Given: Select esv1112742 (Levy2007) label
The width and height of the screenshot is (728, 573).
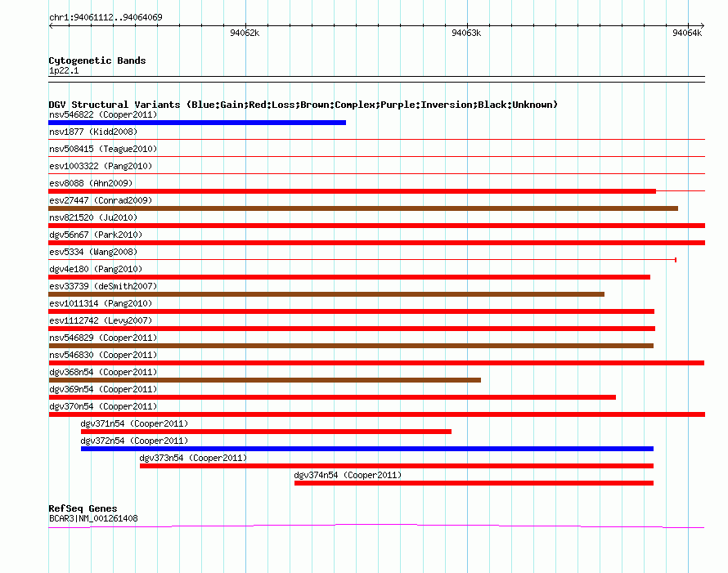Looking at the screenshot, I should tap(101, 320).
